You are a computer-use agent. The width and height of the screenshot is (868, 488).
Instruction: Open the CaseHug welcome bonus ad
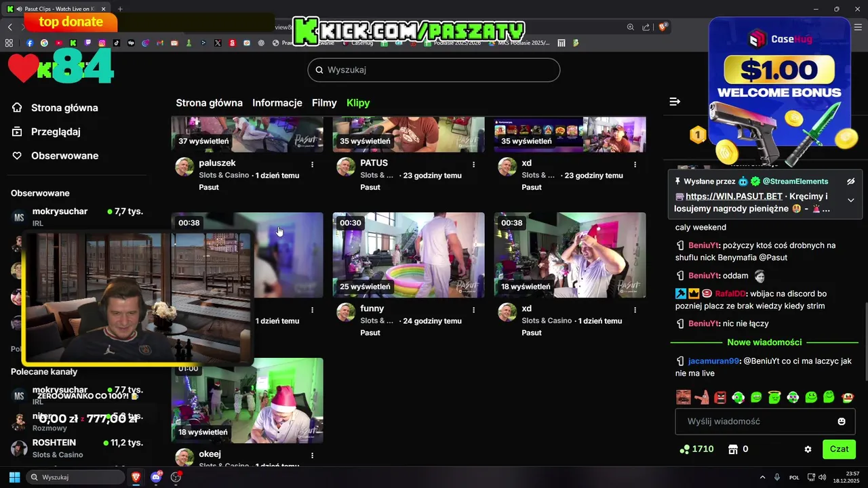coord(779,91)
